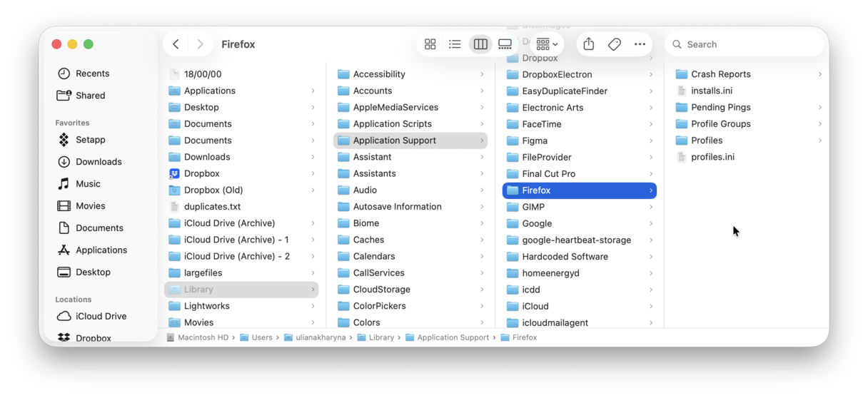
Task: Open the More actions ellipsis menu
Action: tap(640, 44)
